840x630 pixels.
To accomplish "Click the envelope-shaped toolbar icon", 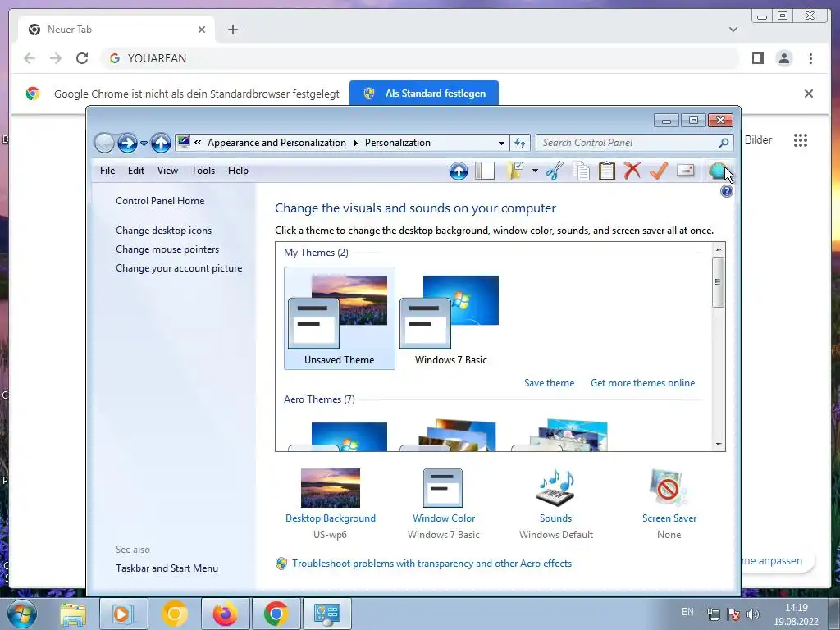I will pyautogui.click(x=685, y=171).
